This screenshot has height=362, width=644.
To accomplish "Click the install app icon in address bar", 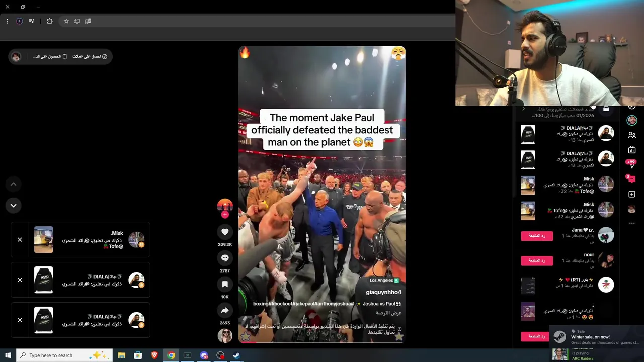I will (x=77, y=21).
